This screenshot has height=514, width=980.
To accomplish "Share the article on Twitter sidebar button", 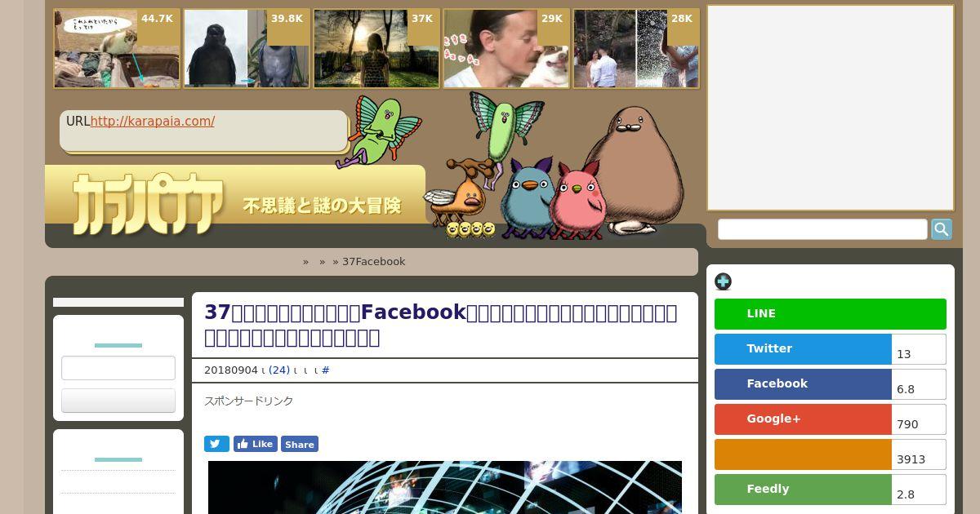I will coord(803,349).
